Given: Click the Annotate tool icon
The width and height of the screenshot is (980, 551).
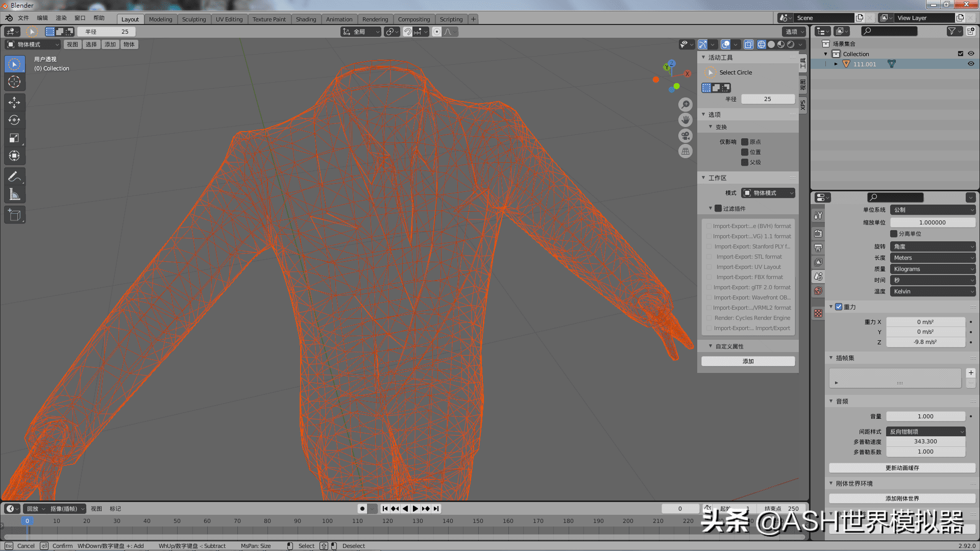Looking at the screenshot, I should 15,176.
